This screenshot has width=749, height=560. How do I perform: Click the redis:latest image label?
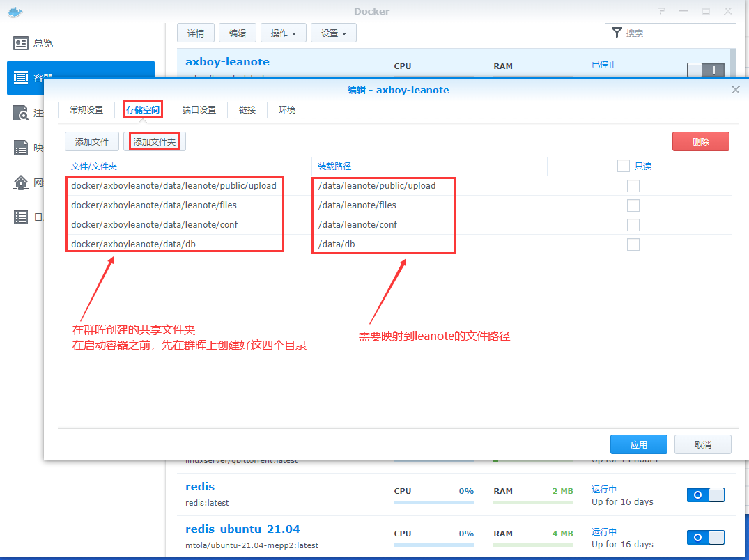tap(208, 503)
